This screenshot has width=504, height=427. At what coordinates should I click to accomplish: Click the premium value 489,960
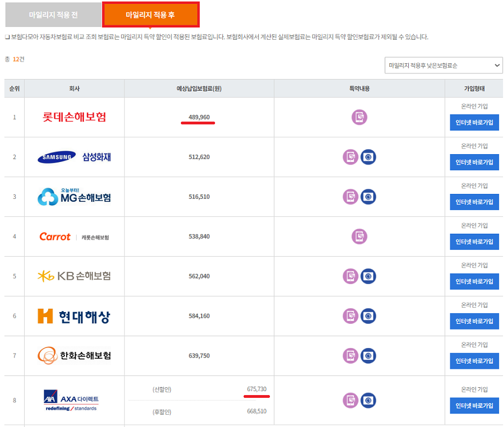tap(199, 117)
